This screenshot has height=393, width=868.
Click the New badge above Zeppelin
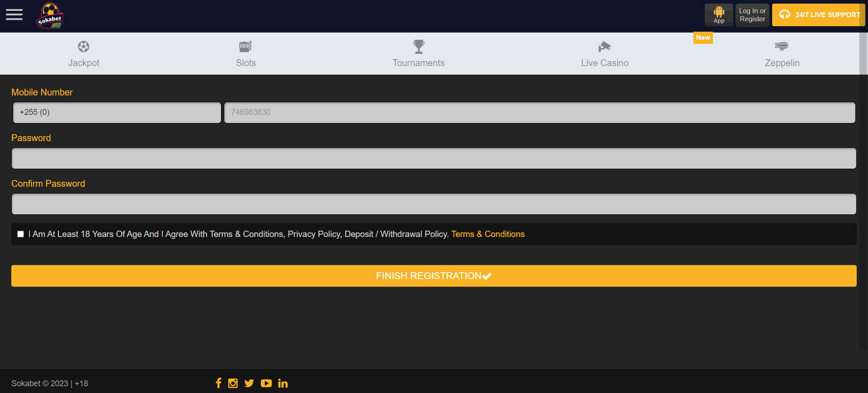(703, 38)
